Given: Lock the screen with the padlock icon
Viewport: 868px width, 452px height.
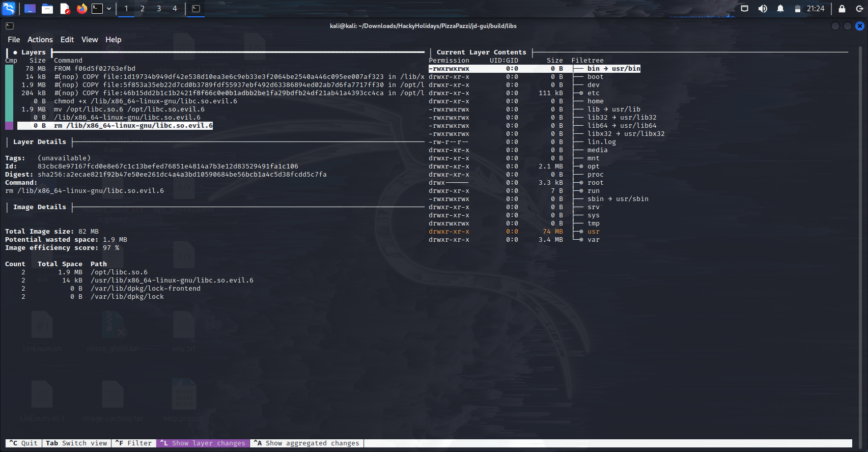Looking at the screenshot, I should tap(842, 9).
